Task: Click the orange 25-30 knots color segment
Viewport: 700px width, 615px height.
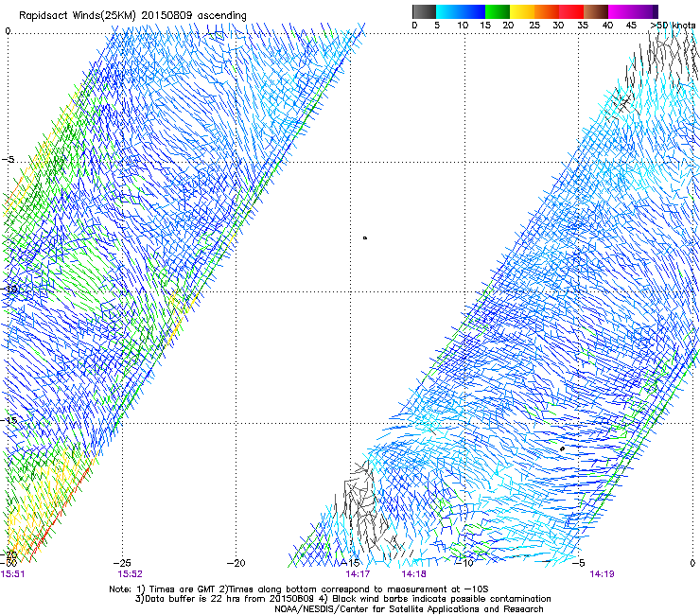Action: tap(547, 11)
